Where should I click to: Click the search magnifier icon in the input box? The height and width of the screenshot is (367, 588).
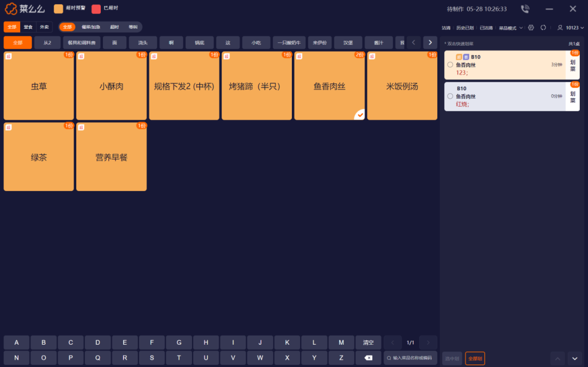click(389, 358)
